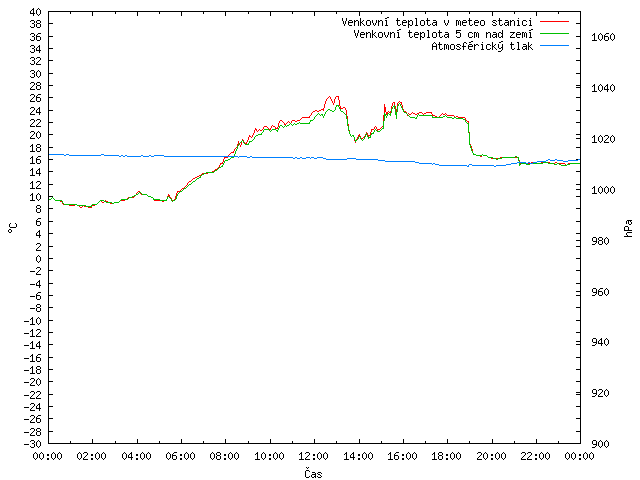Click pressure axis label '1020'
Viewport: 640px width, 480px height.
603,139
